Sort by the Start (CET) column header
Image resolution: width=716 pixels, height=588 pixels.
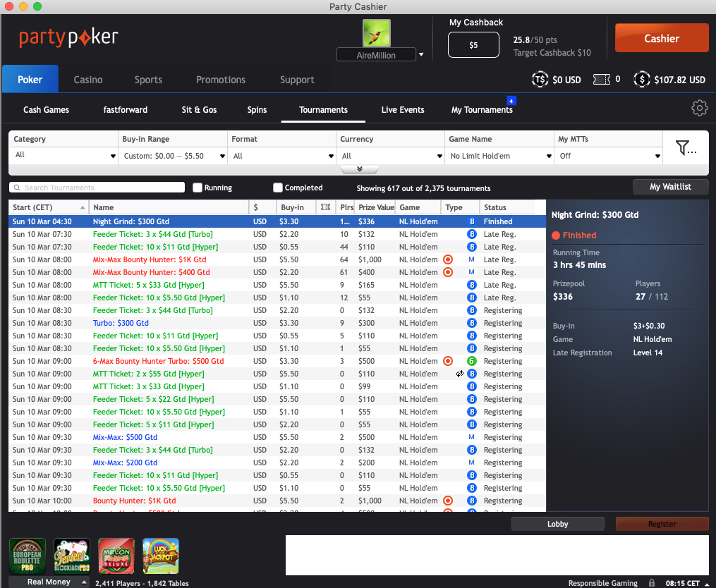49,207
